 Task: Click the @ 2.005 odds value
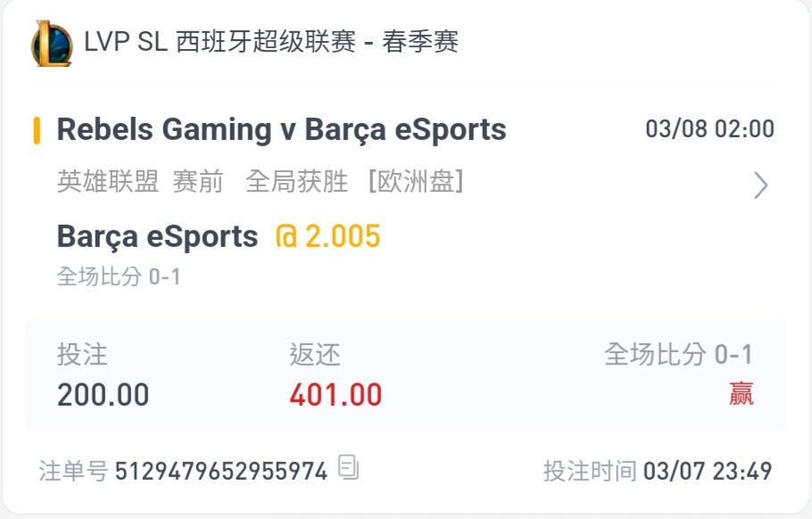coord(328,236)
